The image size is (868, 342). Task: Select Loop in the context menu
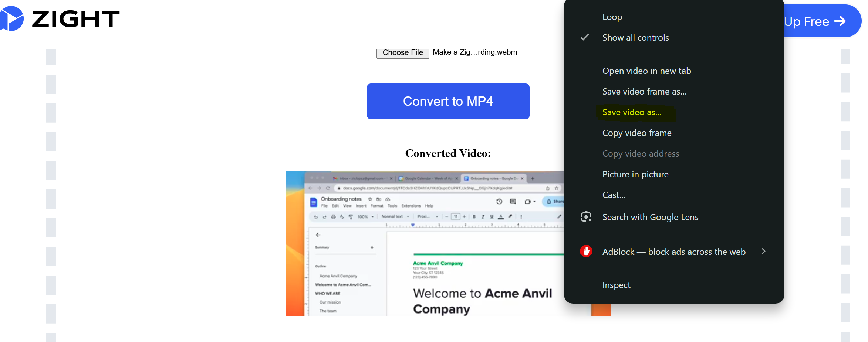click(x=674, y=17)
